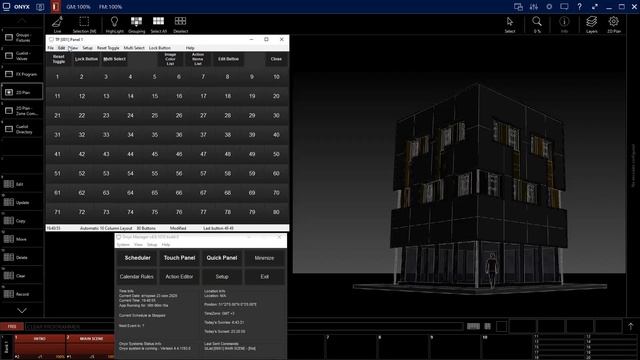This screenshot has height=360, width=640.
Task: Open the Info panel icon
Action: (564, 24)
